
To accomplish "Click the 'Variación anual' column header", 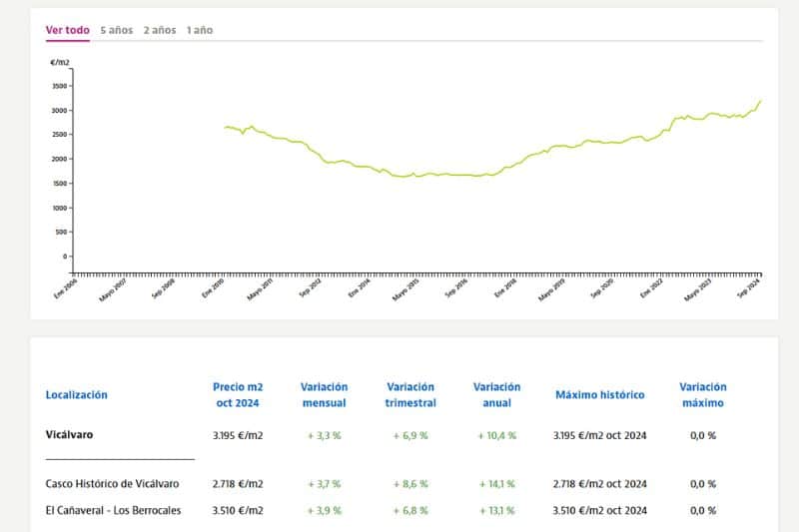I will [x=496, y=395].
